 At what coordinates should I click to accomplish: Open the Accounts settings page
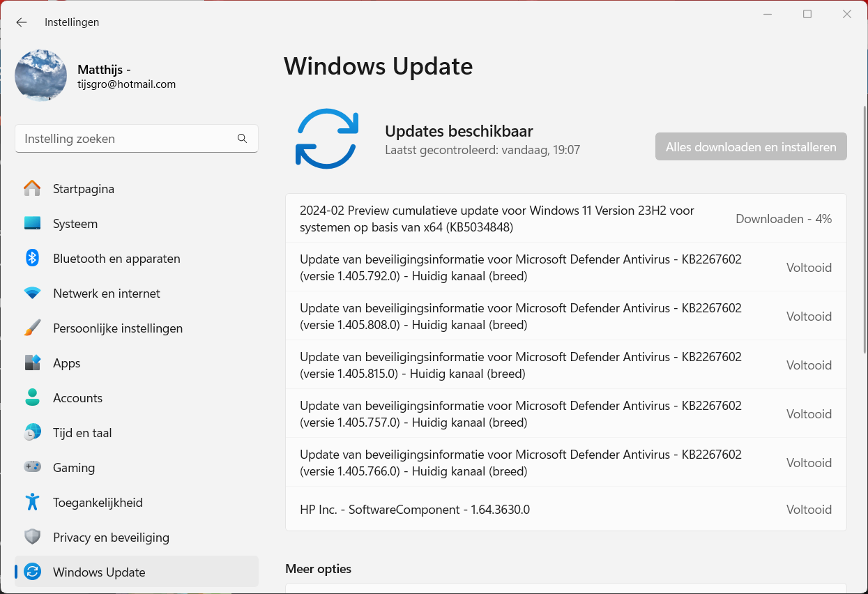click(x=77, y=398)
